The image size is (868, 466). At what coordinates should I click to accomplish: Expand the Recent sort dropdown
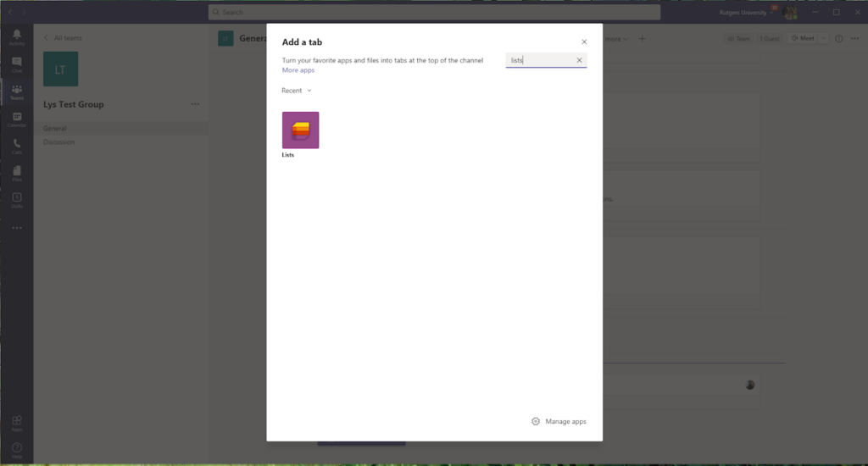coord(297,91)
